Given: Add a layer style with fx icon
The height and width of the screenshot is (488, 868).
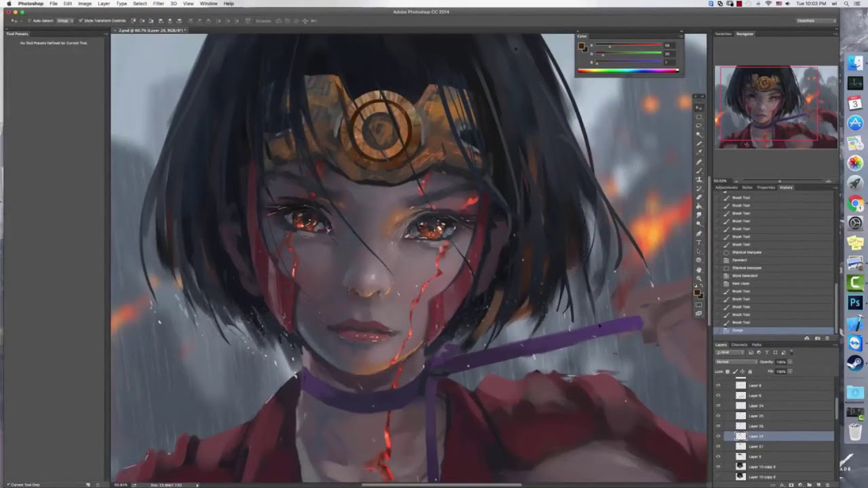Looking at the screenshot, I should coord(782,485).
